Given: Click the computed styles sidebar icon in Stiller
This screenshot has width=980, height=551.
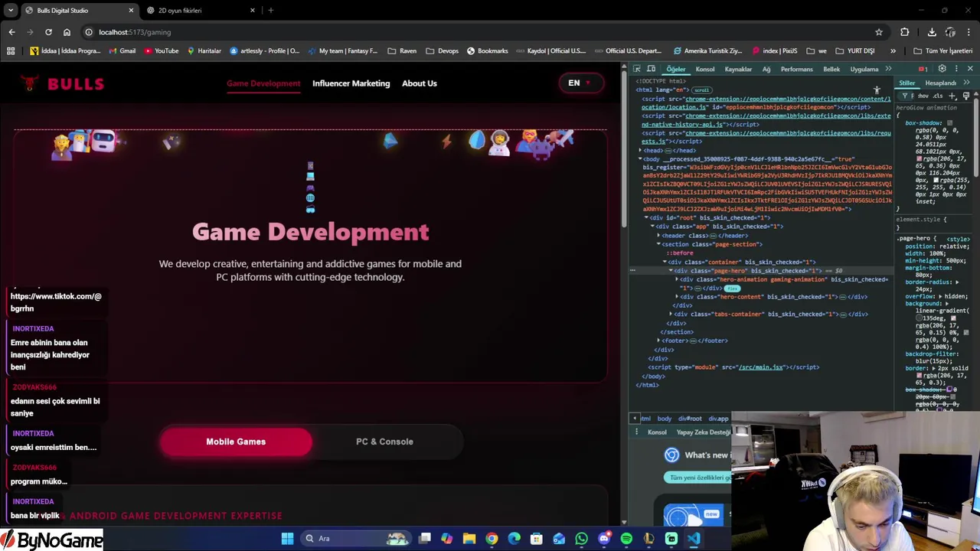Looking at the screenshot, I should pyautogui.click(x=965, y=96).
